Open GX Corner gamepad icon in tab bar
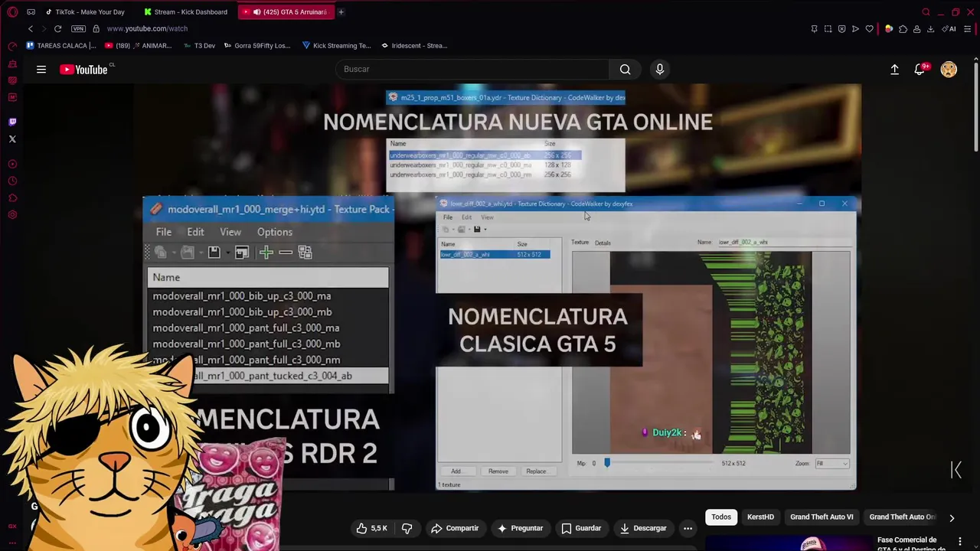 31,12
